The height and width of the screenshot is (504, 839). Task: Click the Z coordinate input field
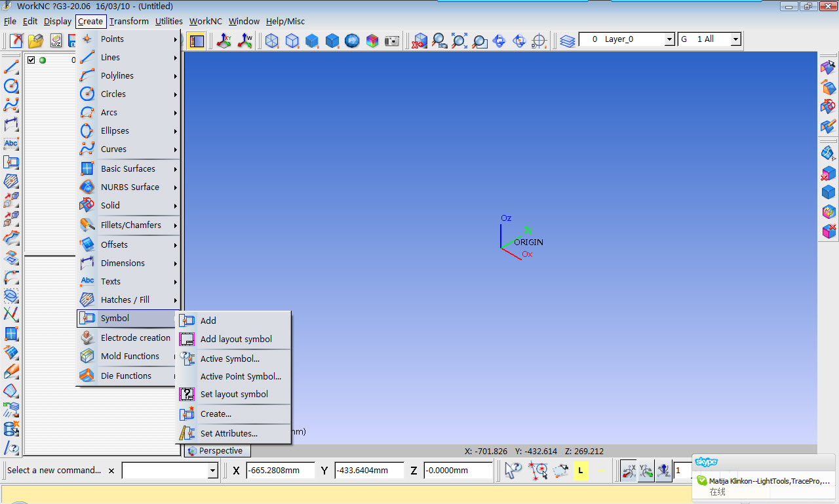pos(458,470)
